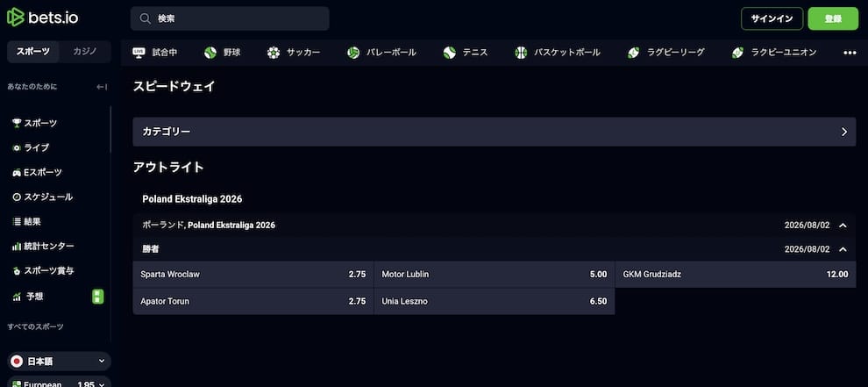Switch to the スポーツ tab
Image resolution: width=868 pixels, height=387 pixels.
(x=33, y=52)
